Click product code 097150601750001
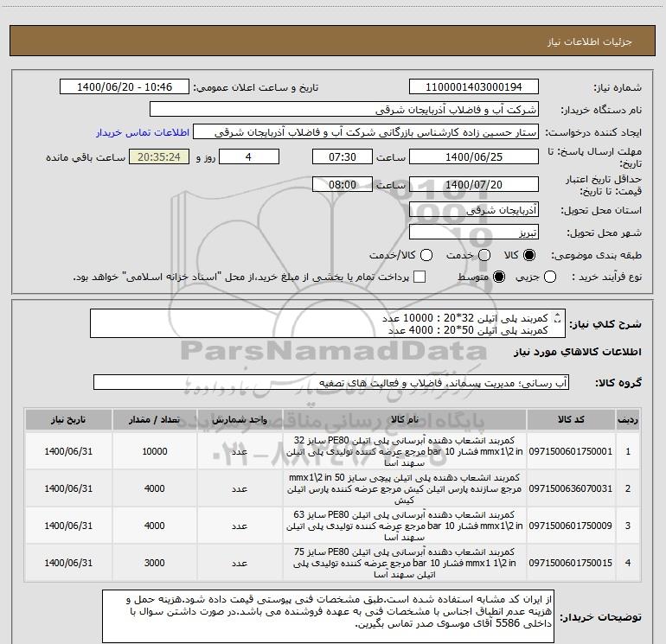The image size is (666, 644). pyautogui.click(x=571, y=451)
